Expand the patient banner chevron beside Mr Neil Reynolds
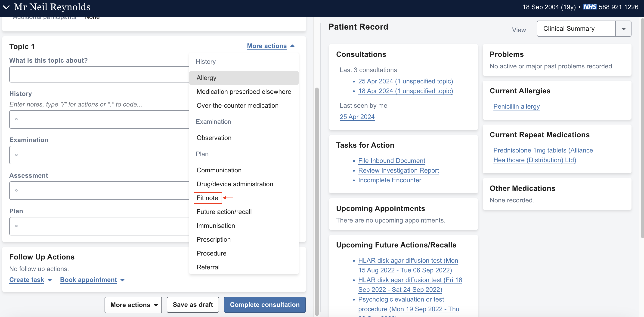644x317 pixels. 6,7
